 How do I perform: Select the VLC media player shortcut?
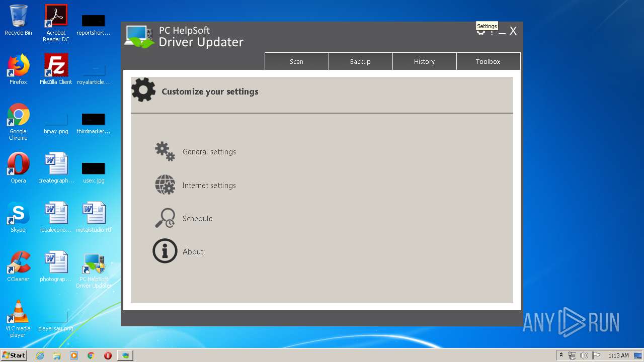[18, 319]
